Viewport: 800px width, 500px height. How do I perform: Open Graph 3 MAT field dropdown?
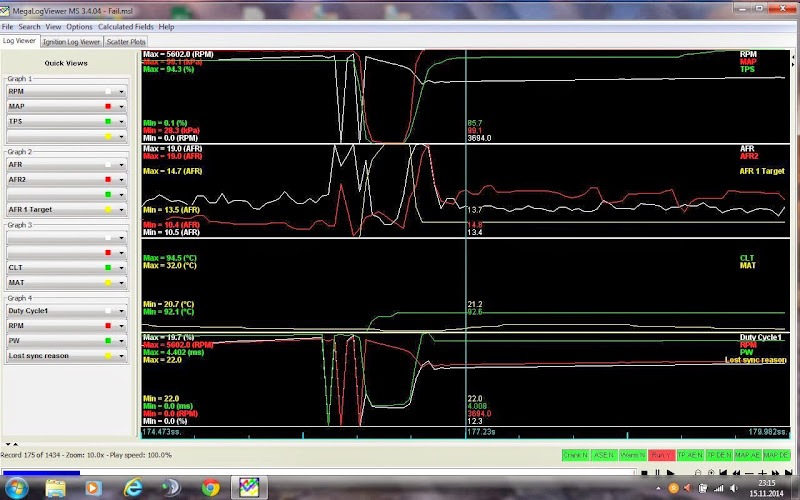click(x=66, y=283)
